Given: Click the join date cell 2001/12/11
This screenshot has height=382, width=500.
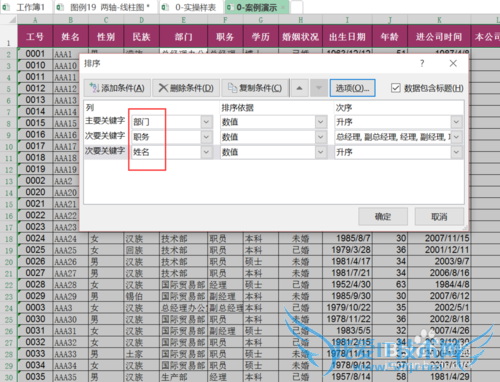Looking at the screenshot, I should tap(439, 250).
